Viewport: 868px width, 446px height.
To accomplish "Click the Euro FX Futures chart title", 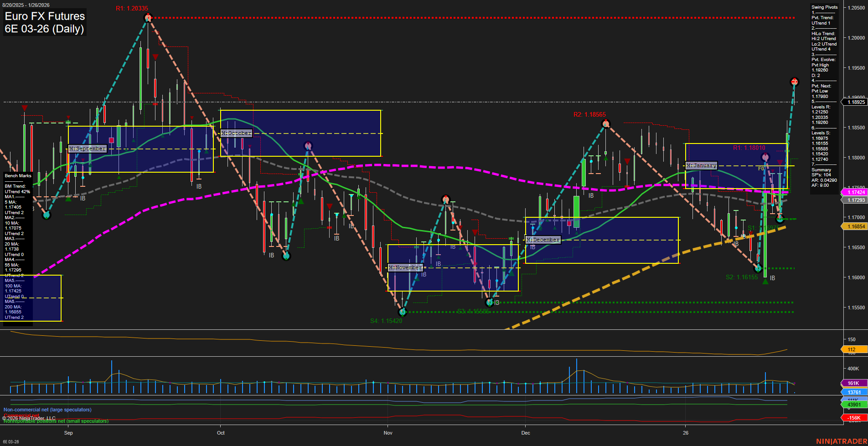I will click(x=44, y=16).
